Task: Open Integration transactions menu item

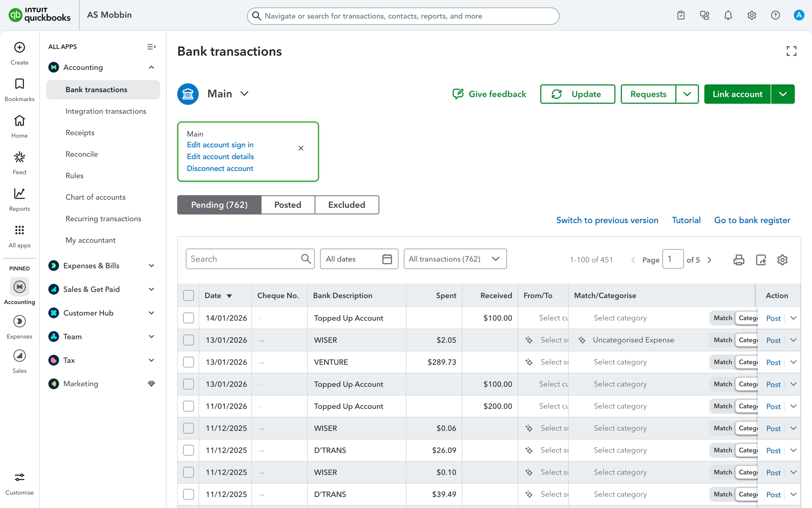Action: (106, 111)
